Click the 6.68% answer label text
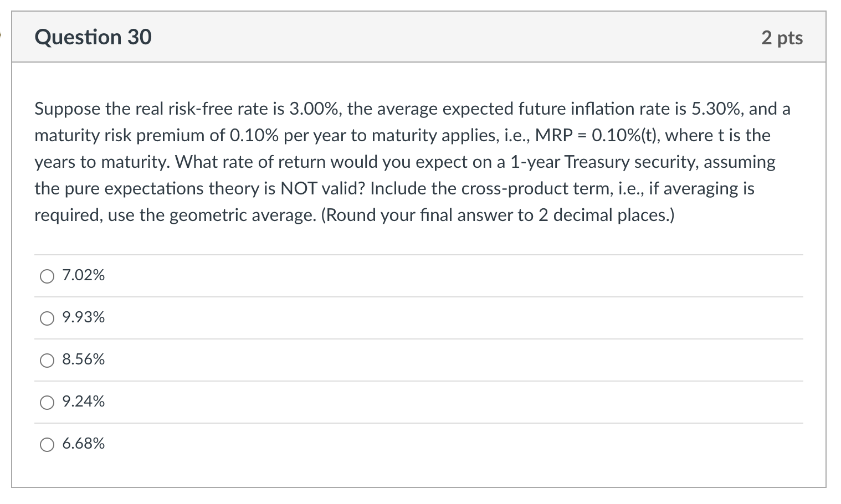Viewport: 841px width, 504px height. coord(84,444)
